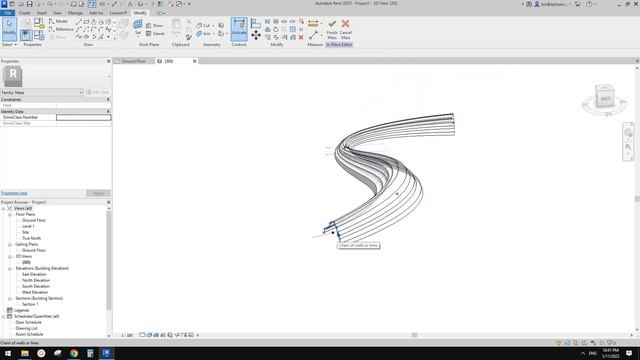Image resolution: width=640 pixels, height=360 pixels.
Task: Click the Properties palette ribbon icon
Action: coord(26,35)
